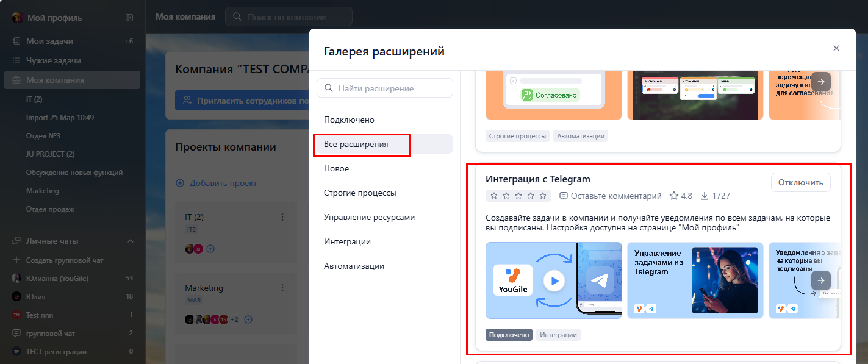Add a member to Marketing project card

pyautogui.click(x=248, y=319)
